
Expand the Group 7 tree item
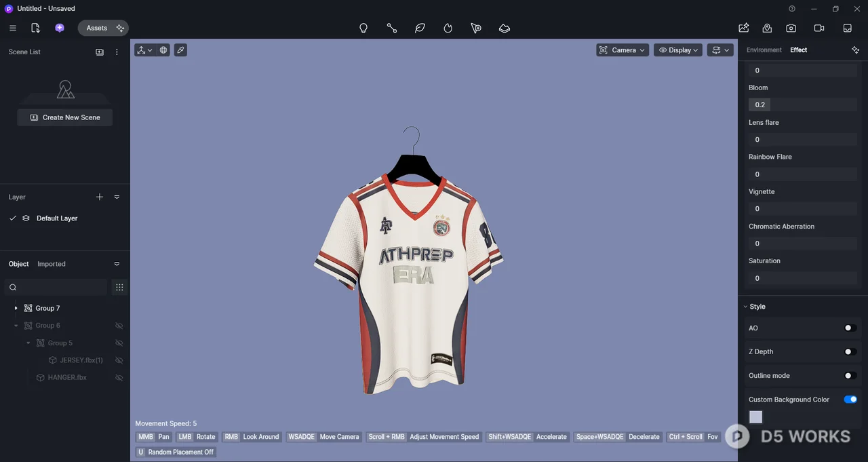(16, 308)
